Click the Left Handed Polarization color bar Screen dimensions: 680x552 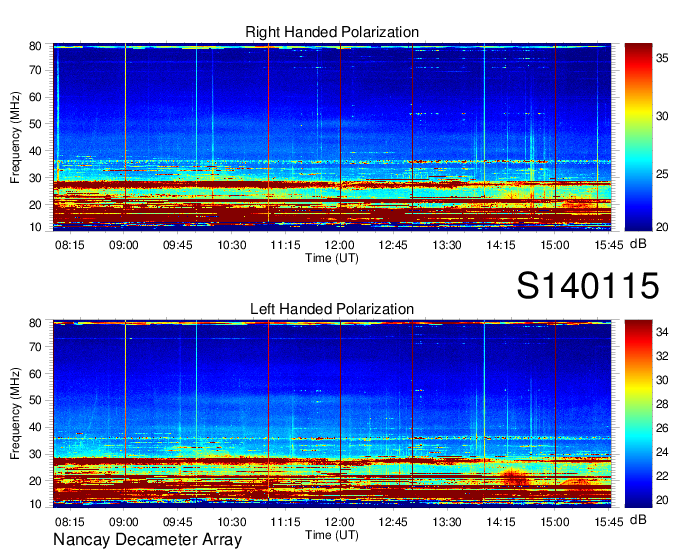(x=638, y=414)
